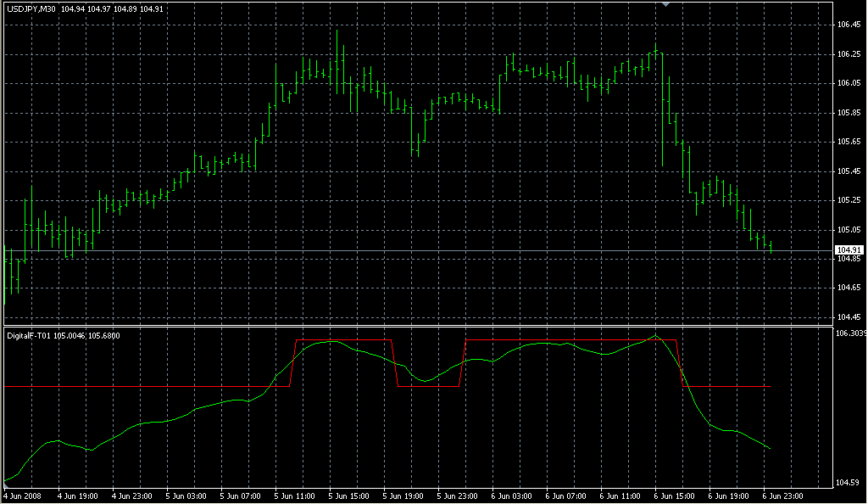Viewport: 868px width, 504px height.
Task: Click the 105.25 price scale label
Action: point(849,200)
